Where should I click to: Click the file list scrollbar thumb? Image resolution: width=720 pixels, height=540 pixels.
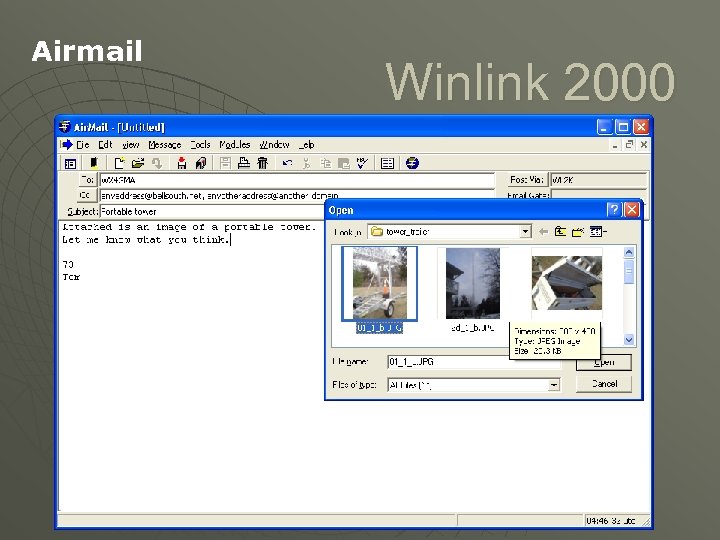629,271
